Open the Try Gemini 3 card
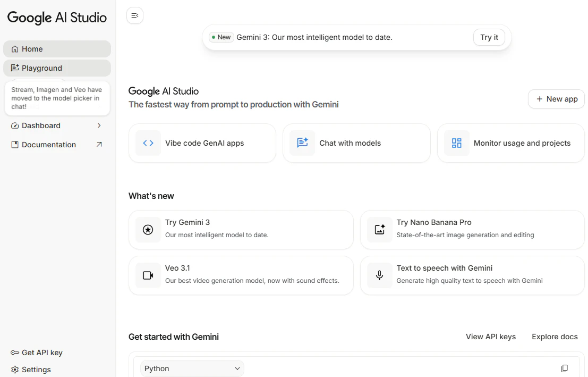 [241, 230]
